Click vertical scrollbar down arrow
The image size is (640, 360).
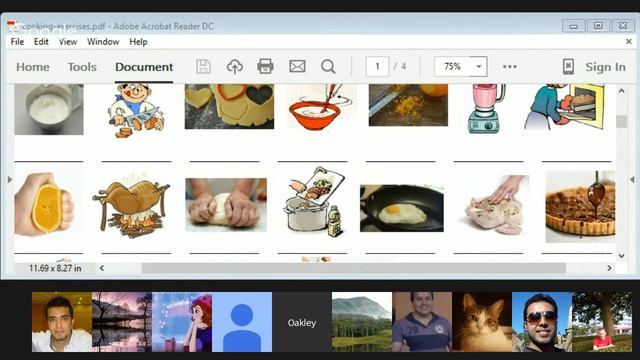click(x=621, y=256)
